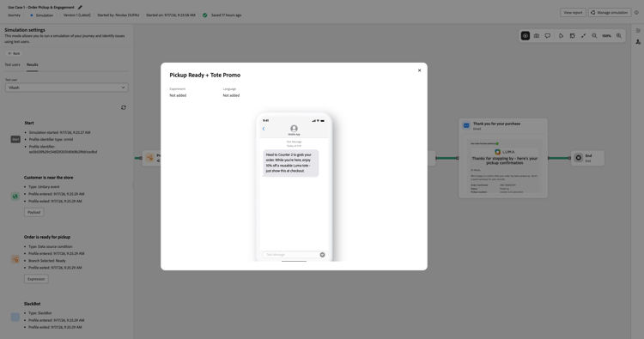Click 'Saved 17 hours ago' text
This screenshot has height=339, width=644.
pyautogui.click(x=227, y=15)
